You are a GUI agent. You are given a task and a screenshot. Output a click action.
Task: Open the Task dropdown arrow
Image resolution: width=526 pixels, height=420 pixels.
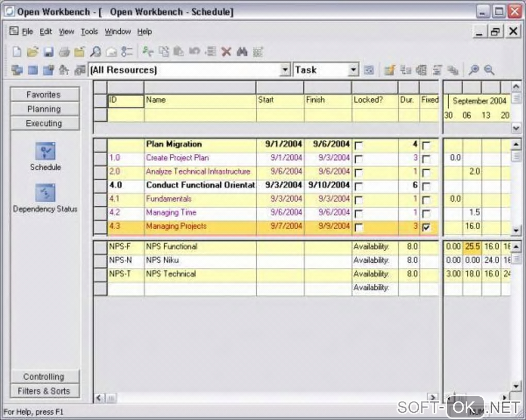coord(353,70)
